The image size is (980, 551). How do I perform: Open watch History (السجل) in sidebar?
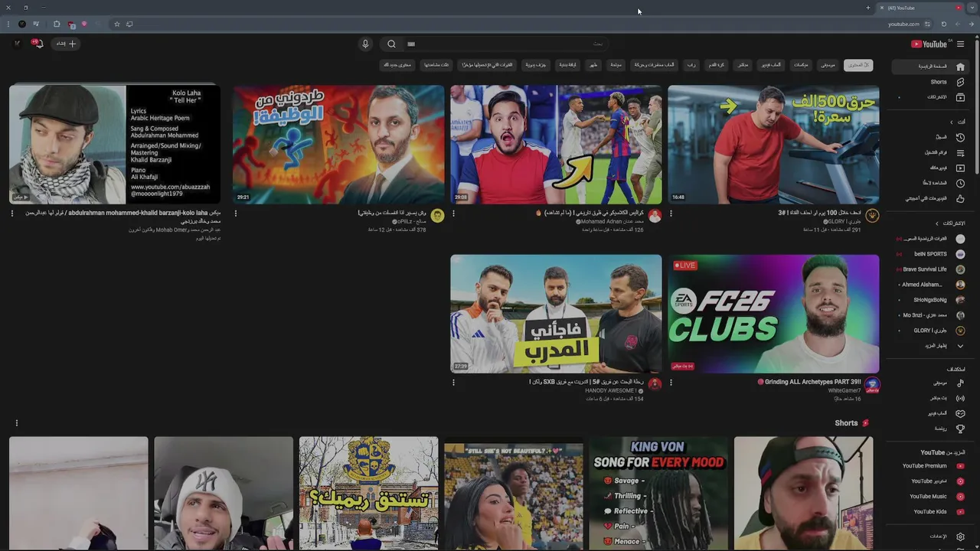coord(932,137)
